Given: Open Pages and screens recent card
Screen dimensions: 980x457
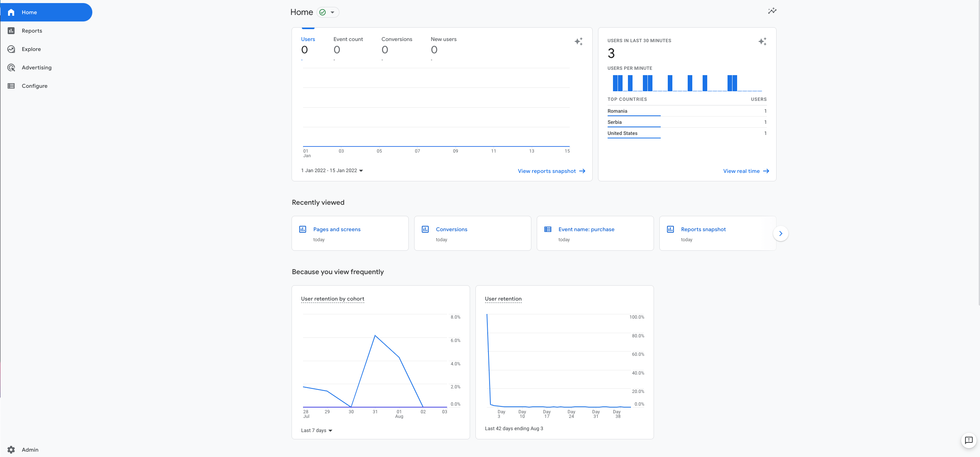Looking at the screenshot, I should [x=350, y=233].
